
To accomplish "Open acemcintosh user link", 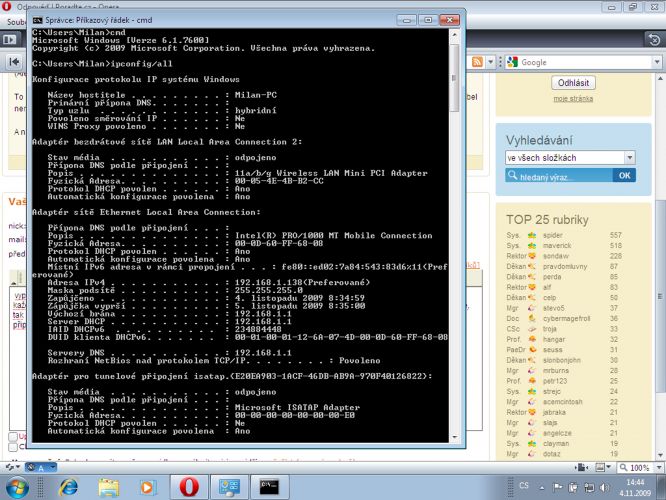I will (x=563, y=402).
